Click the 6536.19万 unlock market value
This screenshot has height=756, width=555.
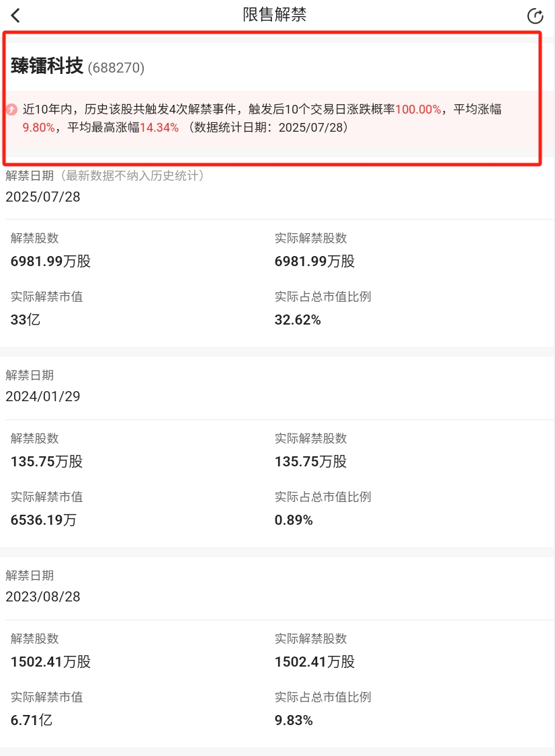(44, 519)
